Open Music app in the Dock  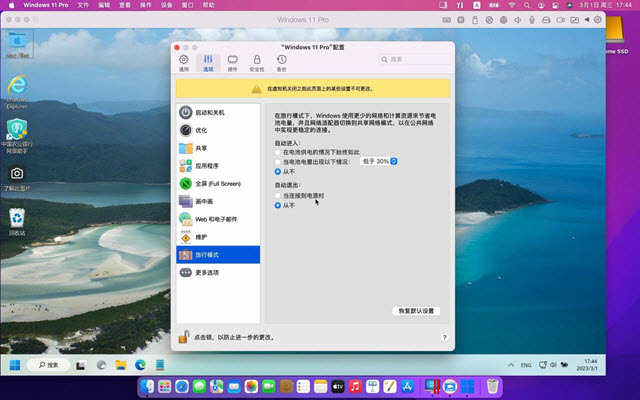pyautogui.click(x=355, y=386)
